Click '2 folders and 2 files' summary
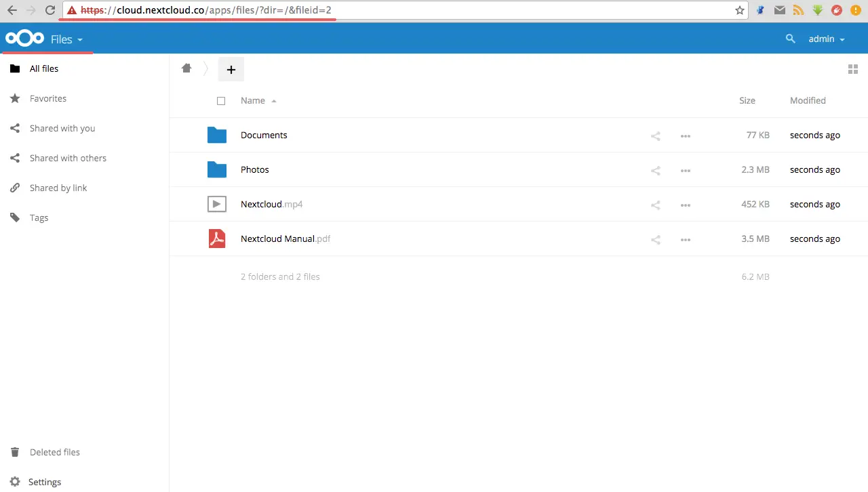868x492 pixels. click(x=280, y=276)
